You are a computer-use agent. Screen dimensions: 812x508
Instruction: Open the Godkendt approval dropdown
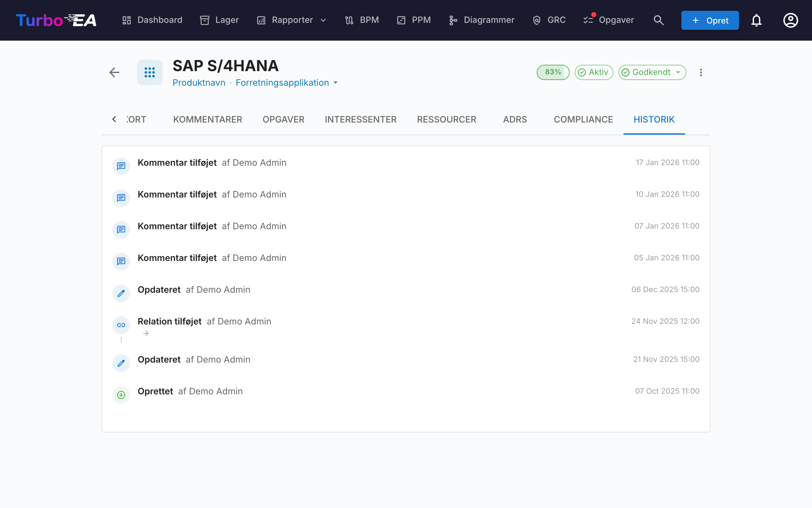point(652,72)
